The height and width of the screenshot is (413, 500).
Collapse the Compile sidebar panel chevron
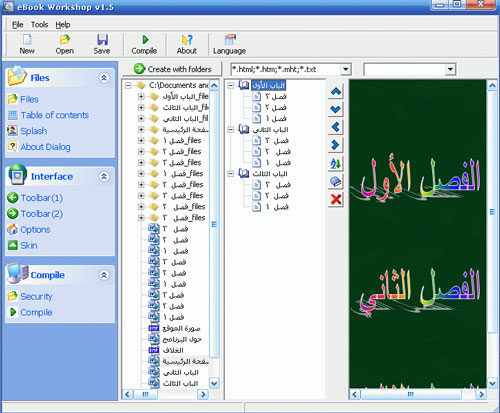click(104, 275)
